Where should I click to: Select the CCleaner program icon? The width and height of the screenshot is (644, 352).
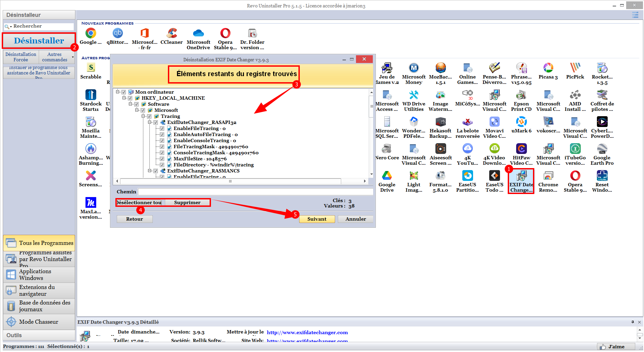172,33
